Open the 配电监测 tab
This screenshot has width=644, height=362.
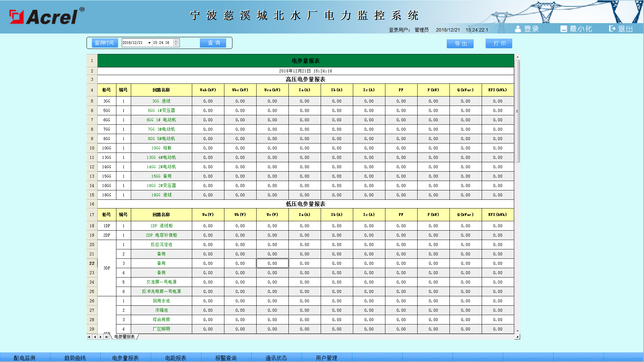click(25, 358)
